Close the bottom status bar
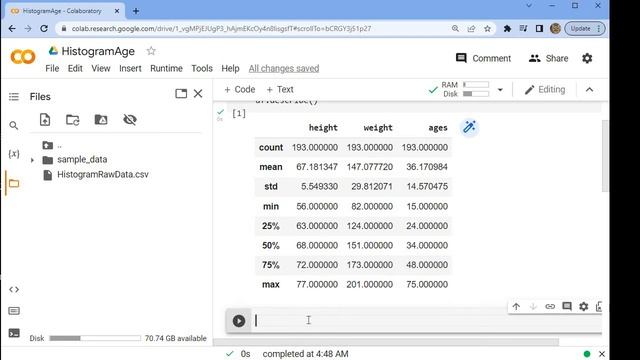Screen dimensions: 640x360 tap(602, 354)
